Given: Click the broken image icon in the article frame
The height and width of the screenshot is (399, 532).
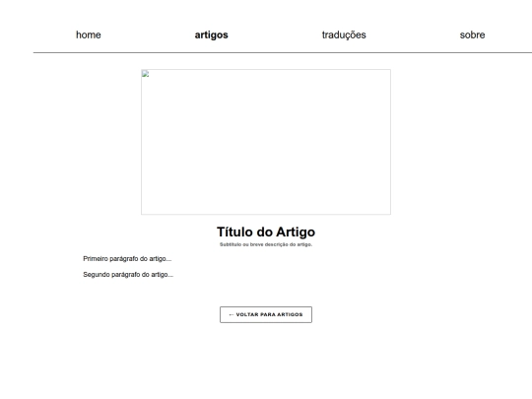Looking at the screenshot, I should click(145, 74).
